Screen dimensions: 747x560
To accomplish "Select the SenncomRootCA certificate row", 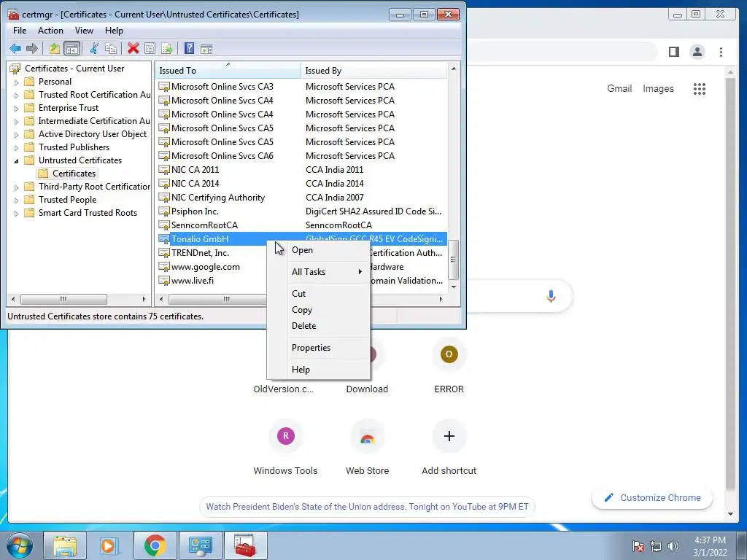I will (302, 225).
